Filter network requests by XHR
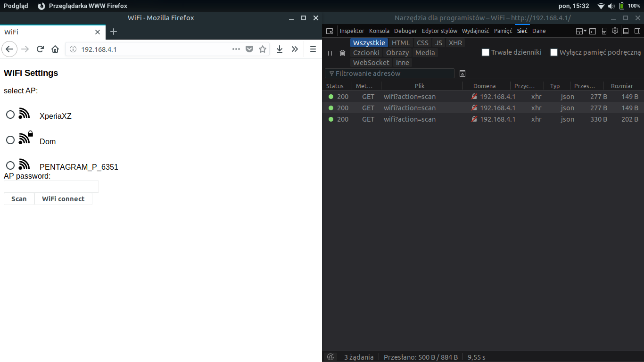Image resolution: width=644 pixels, height=362 pixels. pyautogui.click(x=455, y=43)
